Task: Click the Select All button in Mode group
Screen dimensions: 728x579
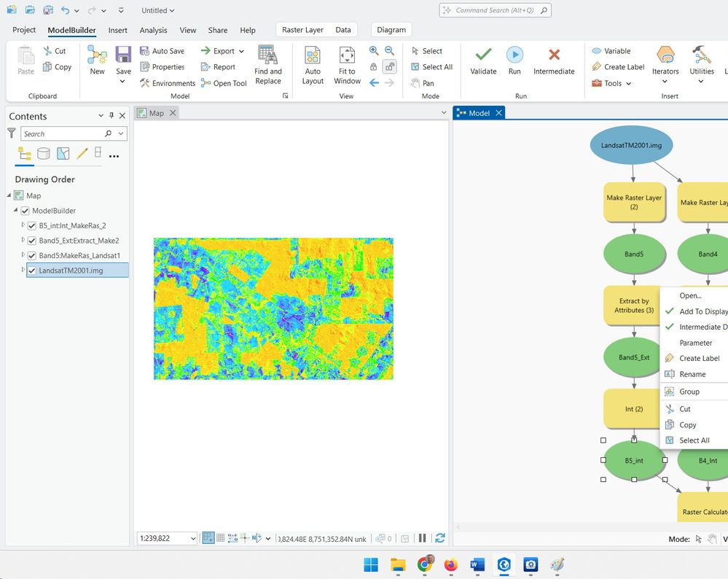Action: tap(431, 67)
